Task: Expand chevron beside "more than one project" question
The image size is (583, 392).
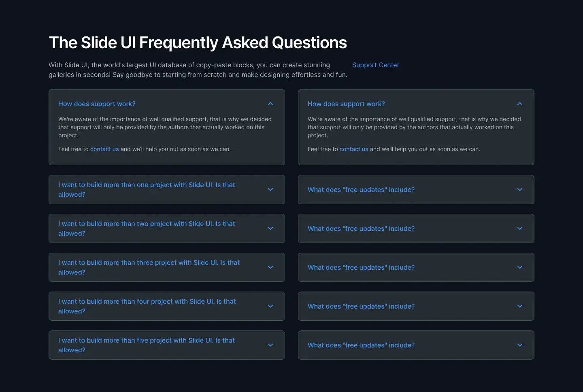Action: point(270,190)
